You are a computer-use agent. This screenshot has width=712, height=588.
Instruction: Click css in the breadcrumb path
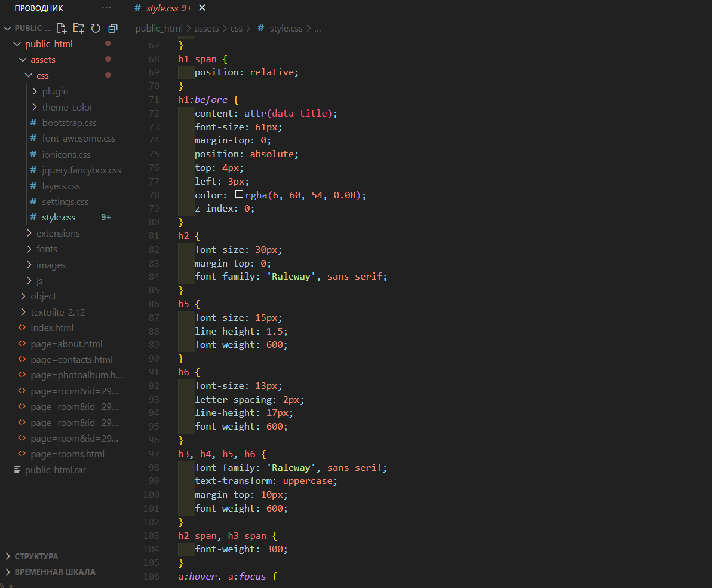click(x=236, y=28)
